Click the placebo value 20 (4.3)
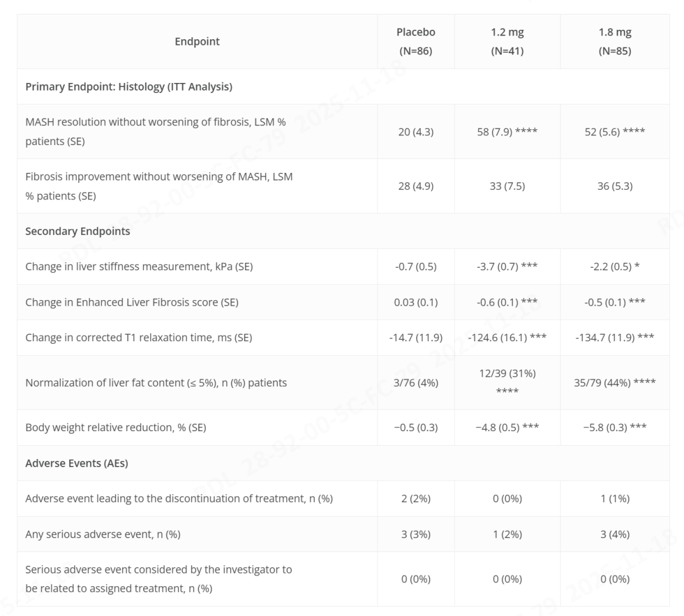Image resolution: width=684 pixels, height=616 pixels. click(415, 132)
